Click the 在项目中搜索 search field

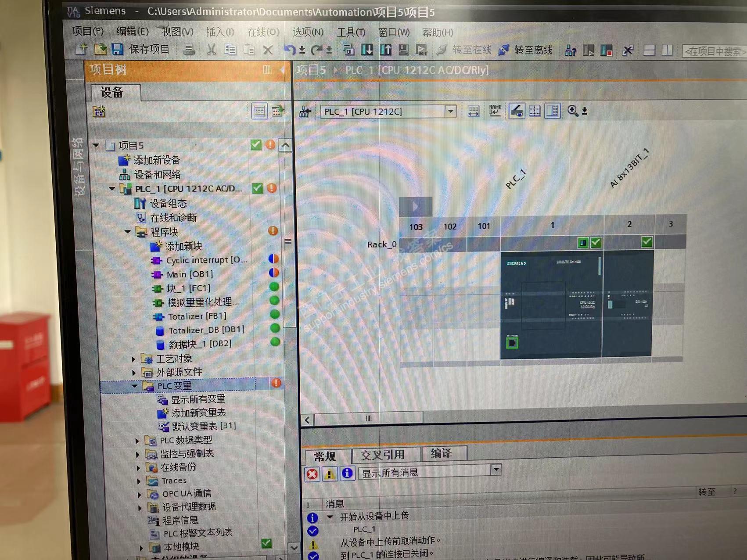(x=715, y=51)
